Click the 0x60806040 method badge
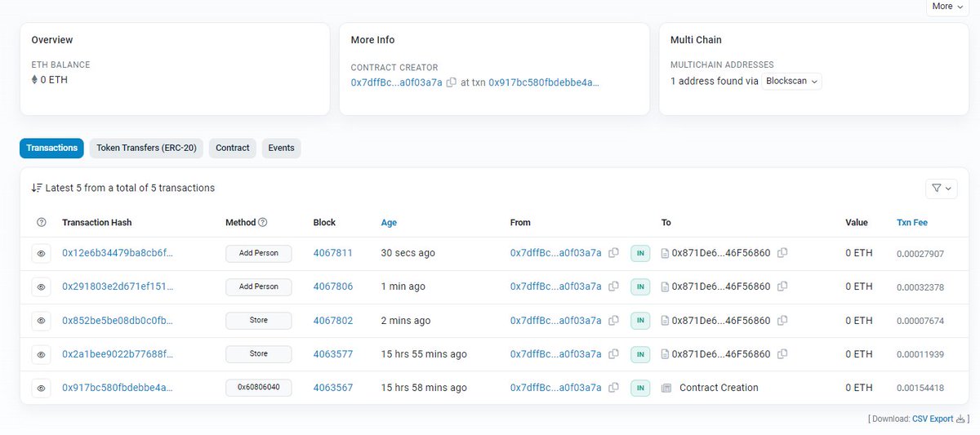 [x=258, y=388]
